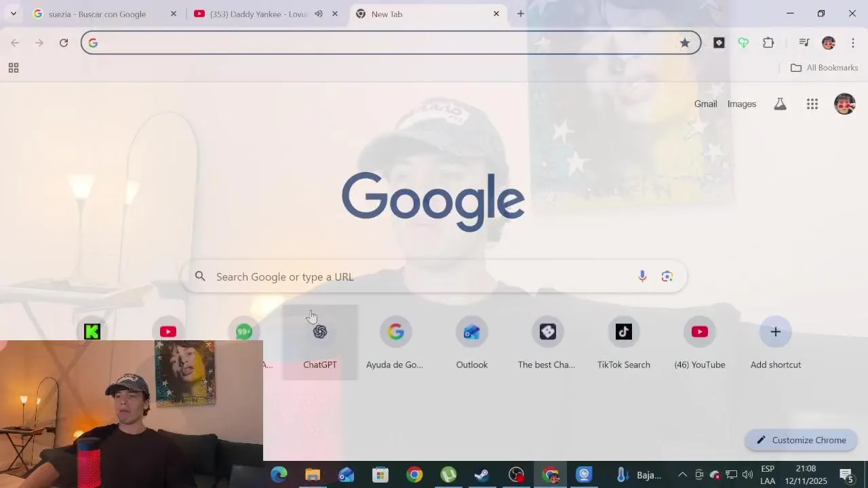Open the media controls music icon
This screenshot has width=868, height=488.
804,43
